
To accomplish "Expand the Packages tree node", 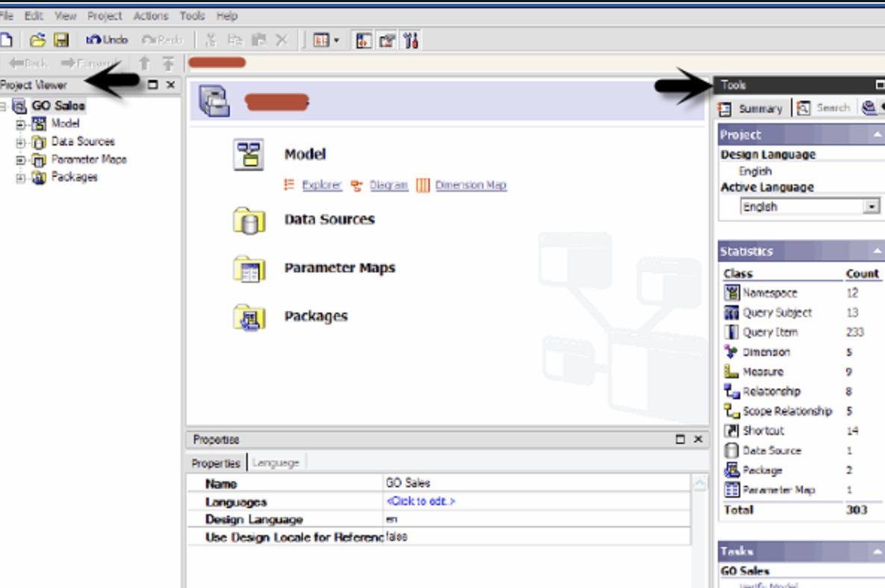I will 20,178.
